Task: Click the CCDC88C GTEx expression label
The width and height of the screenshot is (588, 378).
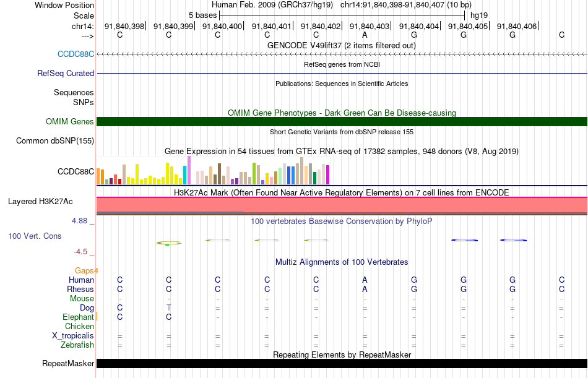Action: click(76, 171)
